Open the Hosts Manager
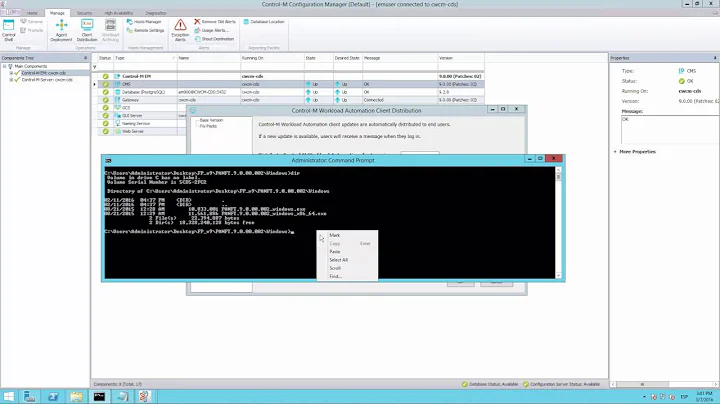This screenshot has height=404, width=720. point(144,22)
